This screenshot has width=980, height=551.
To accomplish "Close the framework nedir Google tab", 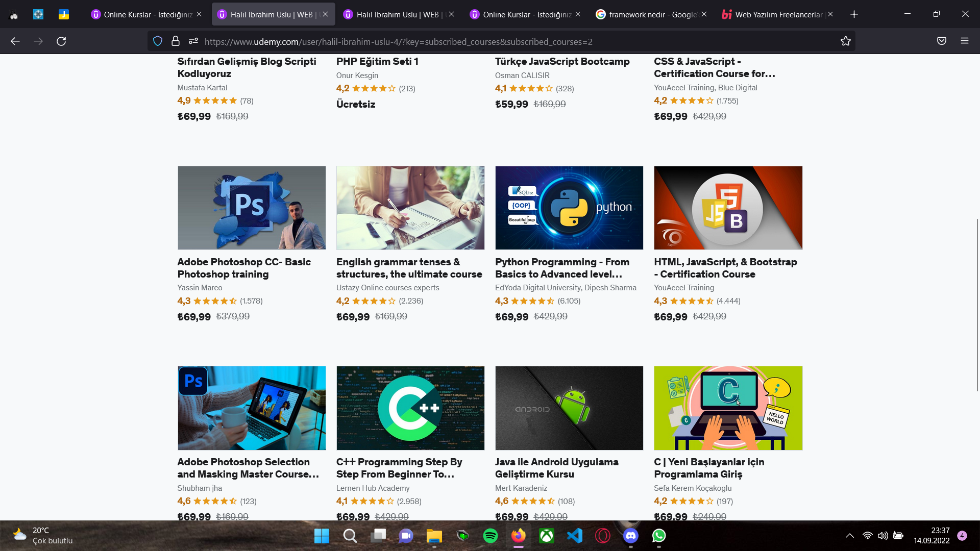I will [704, 14].
